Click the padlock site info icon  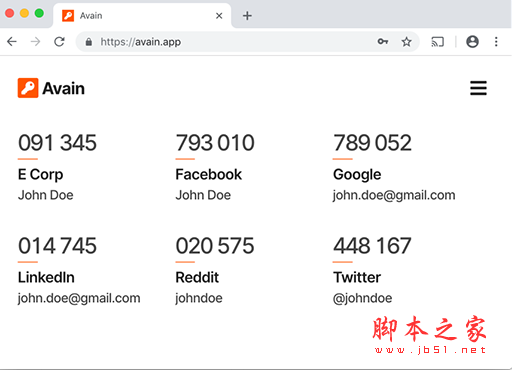tap(89, 42)
